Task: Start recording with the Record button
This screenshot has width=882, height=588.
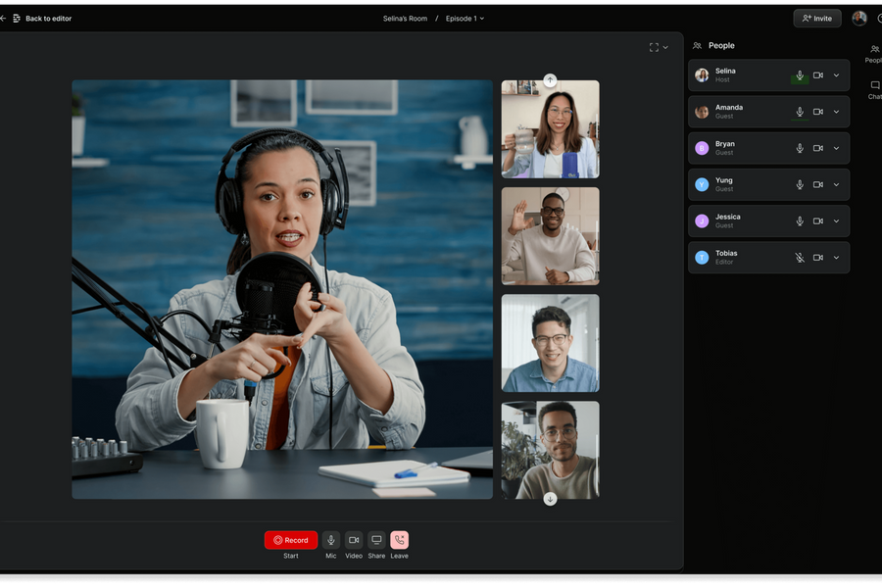Action: 291,540
